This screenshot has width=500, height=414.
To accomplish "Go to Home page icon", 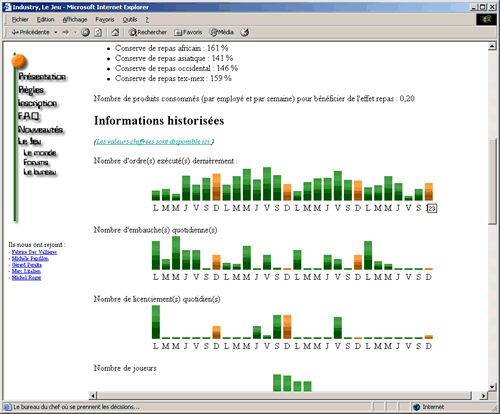I will [115, 32].
